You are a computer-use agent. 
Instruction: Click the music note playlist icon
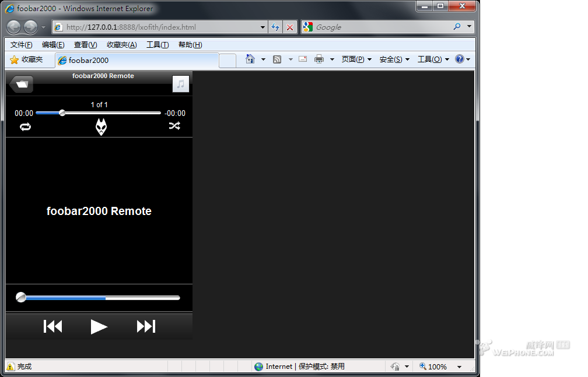coord(180,83)
